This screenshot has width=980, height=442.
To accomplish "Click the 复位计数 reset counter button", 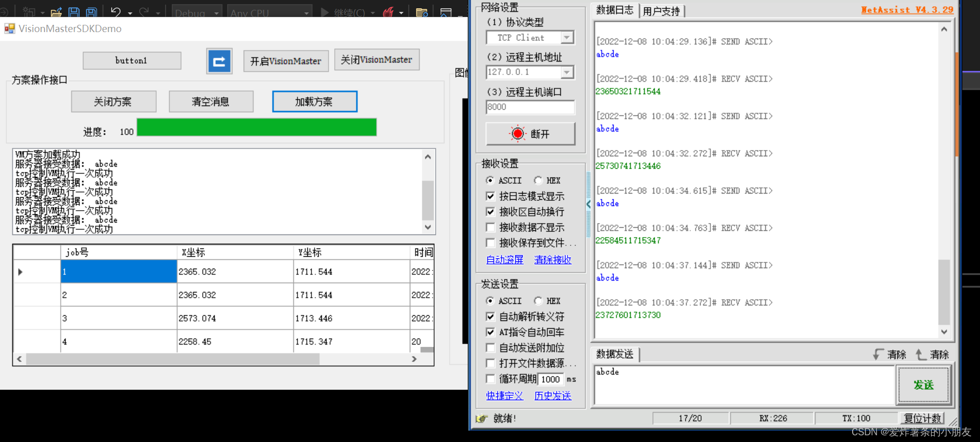I will point(923,418).
